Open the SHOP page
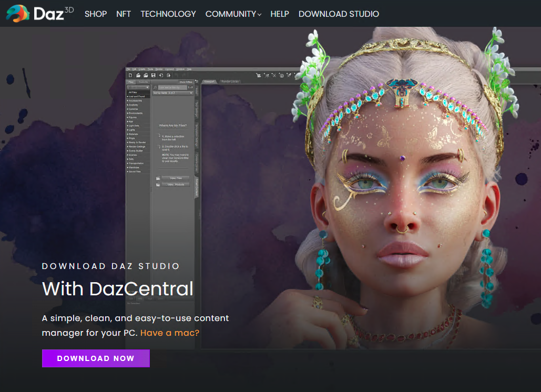This screenshot has width=541, height=392. click(x=96, y=14)
